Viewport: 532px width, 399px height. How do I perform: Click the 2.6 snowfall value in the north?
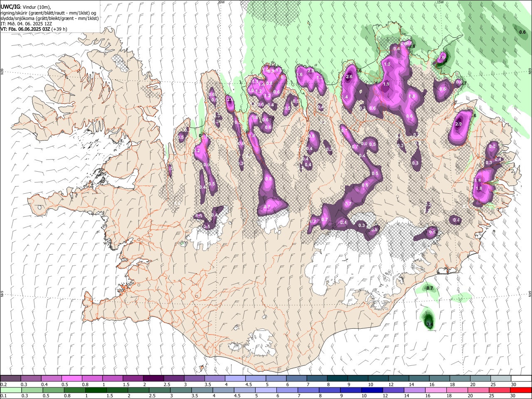pos(349,77)
